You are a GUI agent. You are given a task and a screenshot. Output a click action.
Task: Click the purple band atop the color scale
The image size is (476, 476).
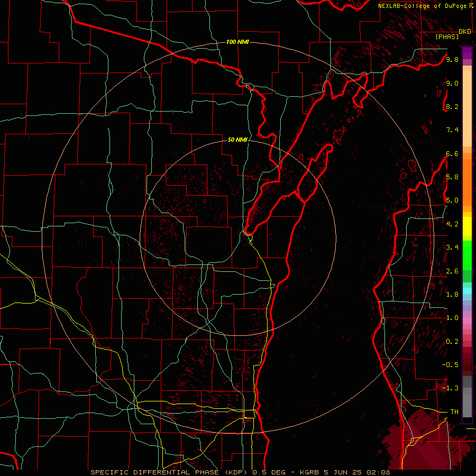click(x=467, y=53)
